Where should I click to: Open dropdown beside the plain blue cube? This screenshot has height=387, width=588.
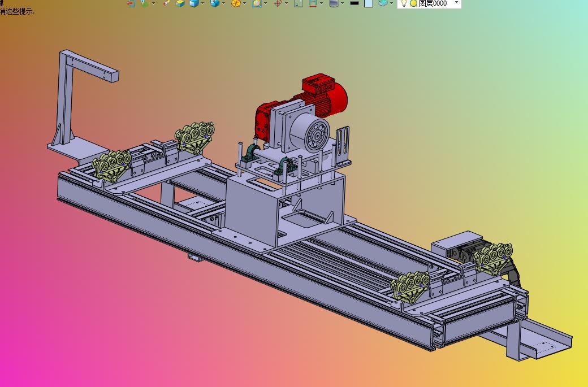tap(203, 3)
